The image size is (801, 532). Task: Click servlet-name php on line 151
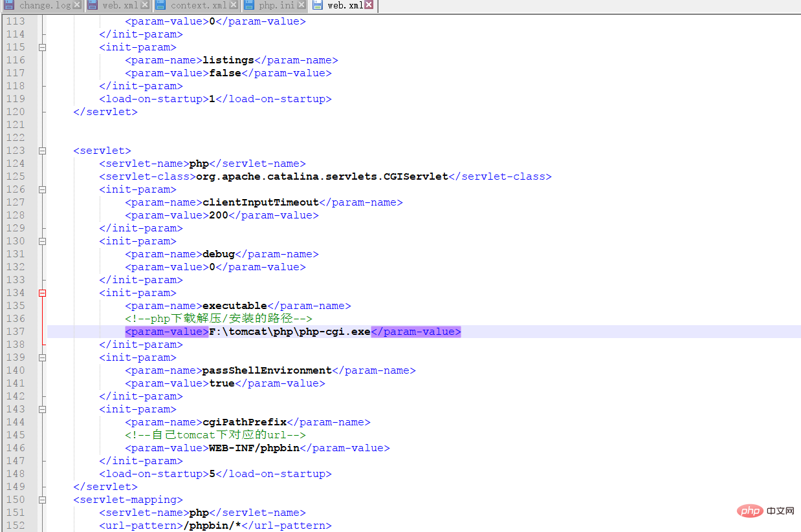tap(199, 513)
